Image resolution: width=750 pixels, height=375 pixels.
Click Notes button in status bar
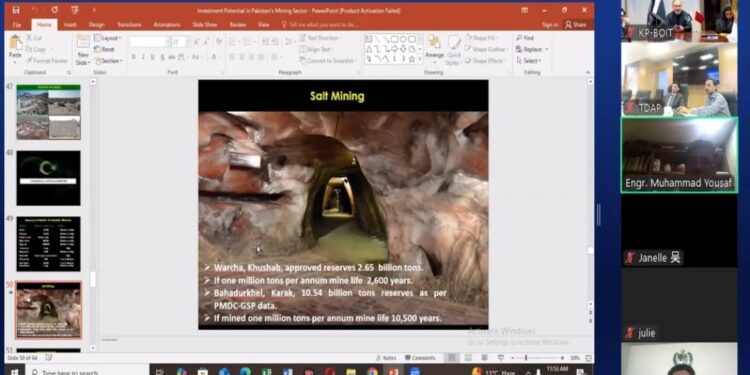pos(386,358)
